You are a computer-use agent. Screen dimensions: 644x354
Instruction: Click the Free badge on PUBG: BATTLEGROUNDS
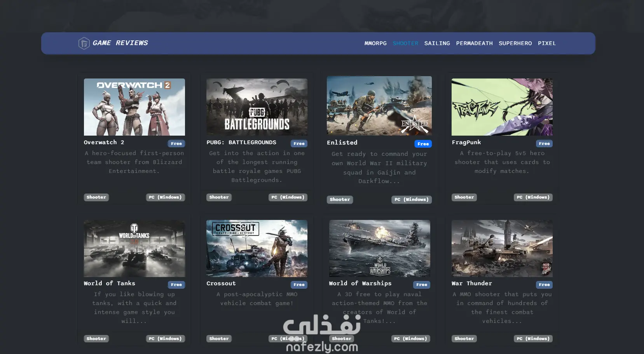click(x=299, y=143)
